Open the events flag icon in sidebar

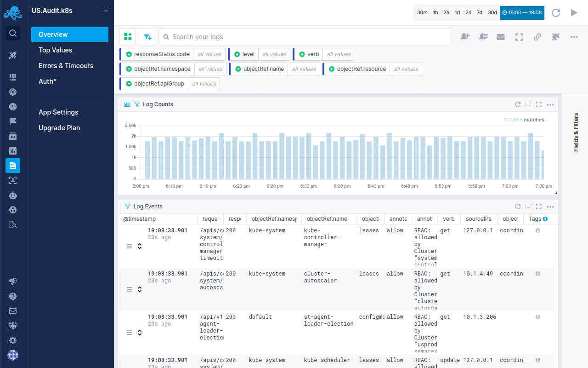pyautogui.click(x=13, y=121)
